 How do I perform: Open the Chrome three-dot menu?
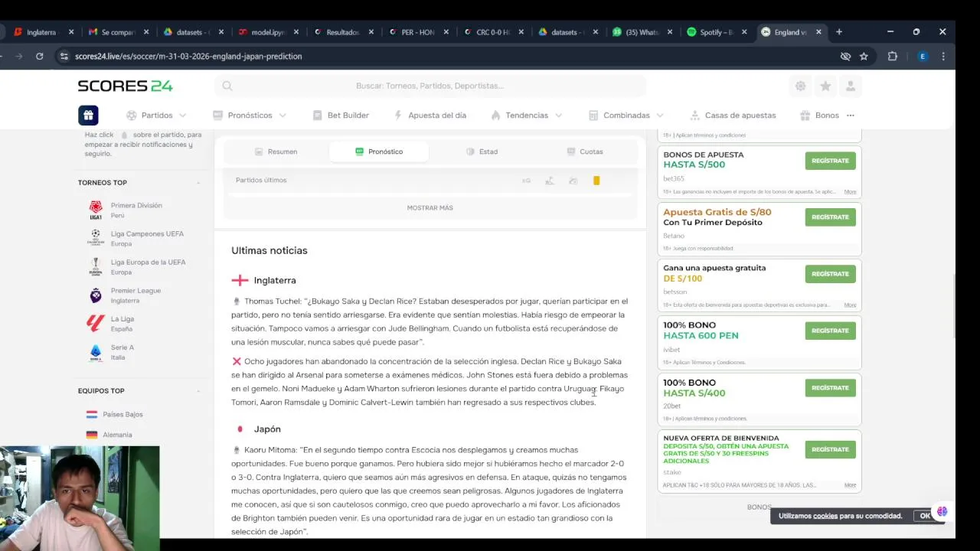943,56
